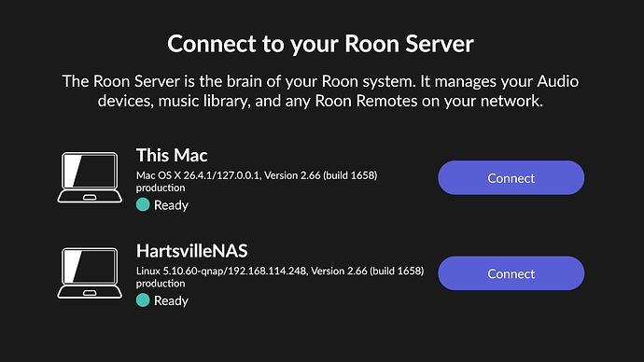The width and height of the screenshot is (644, 362).
Task: Select the 'Mac OS X 26.4.1/127.0.0.1' version line
Action: coord(257,175)
